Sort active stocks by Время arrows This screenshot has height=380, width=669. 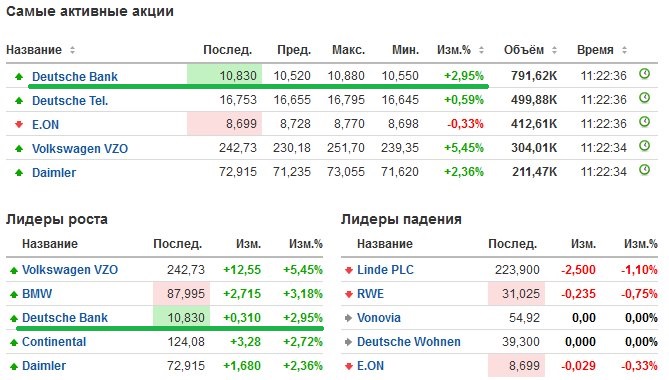[x=624, y=50]
